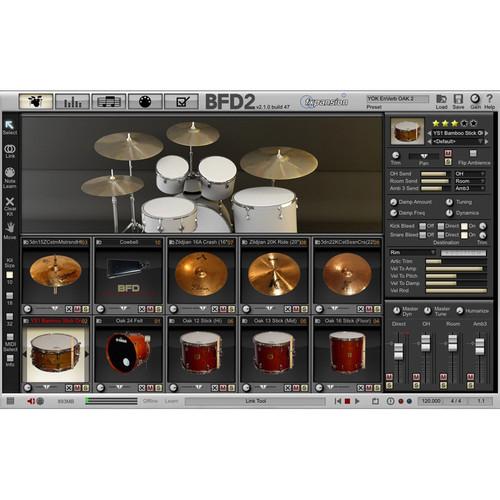Toggle the Info option in sidebar
Viewport: 500px width, 500px height.
click(10, 358)
